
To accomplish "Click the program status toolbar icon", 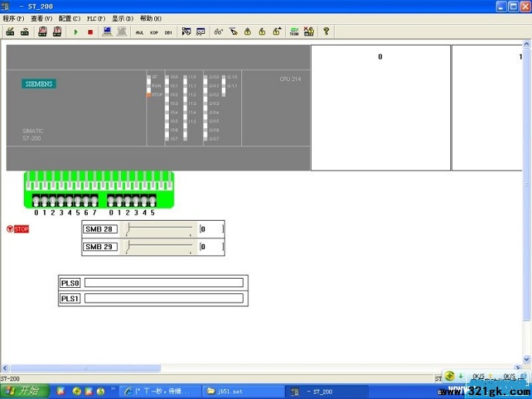I will 187,32.
